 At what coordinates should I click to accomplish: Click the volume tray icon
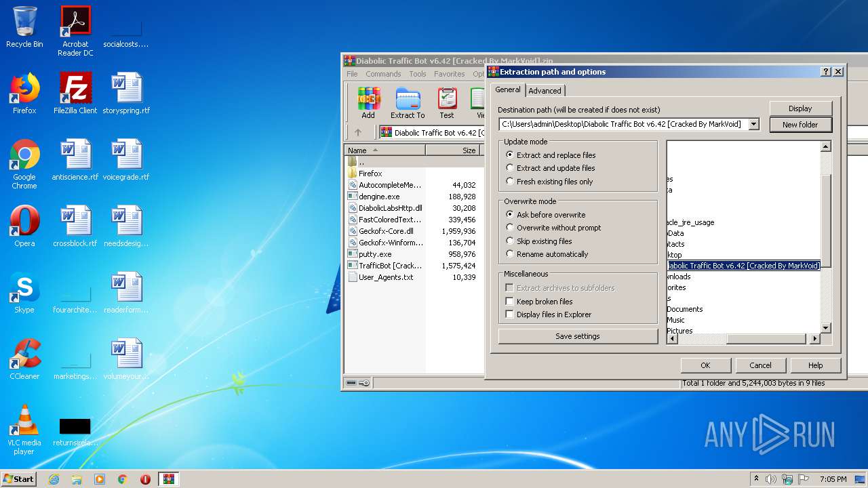771,479
